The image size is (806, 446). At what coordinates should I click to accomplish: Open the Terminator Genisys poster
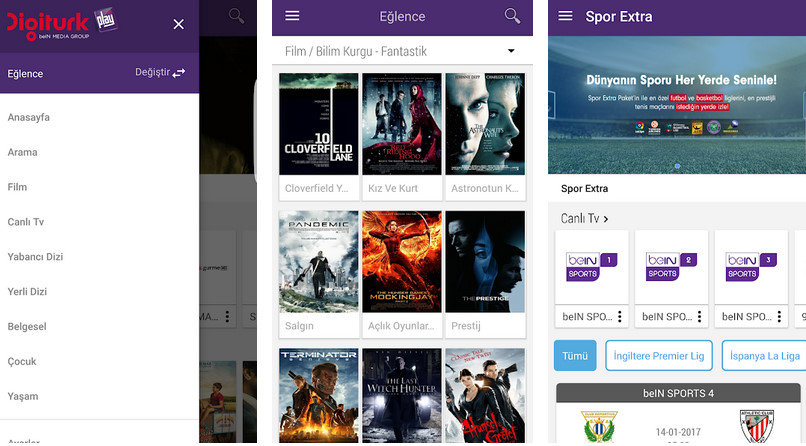(x=319, y=396)
